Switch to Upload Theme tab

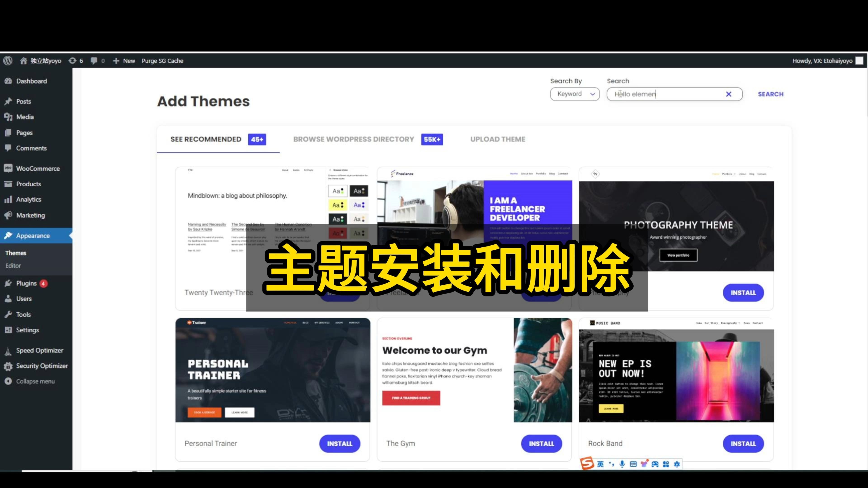[497, 139]
